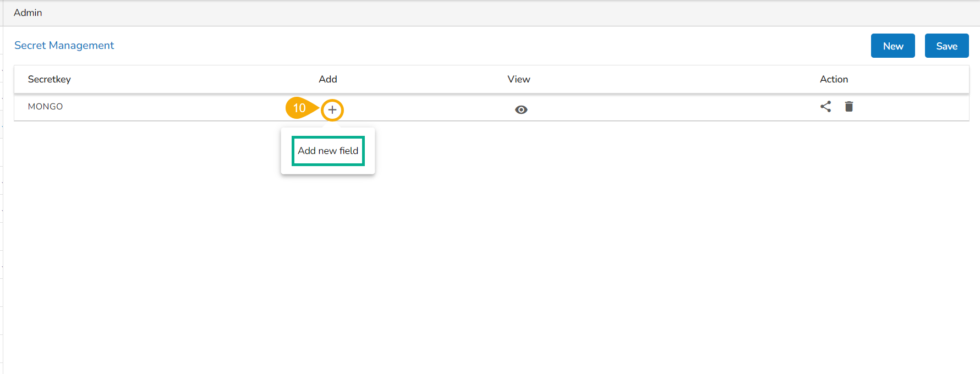Click the Add column header
This screenshot has width=980, height=374.
click(328, 79)
